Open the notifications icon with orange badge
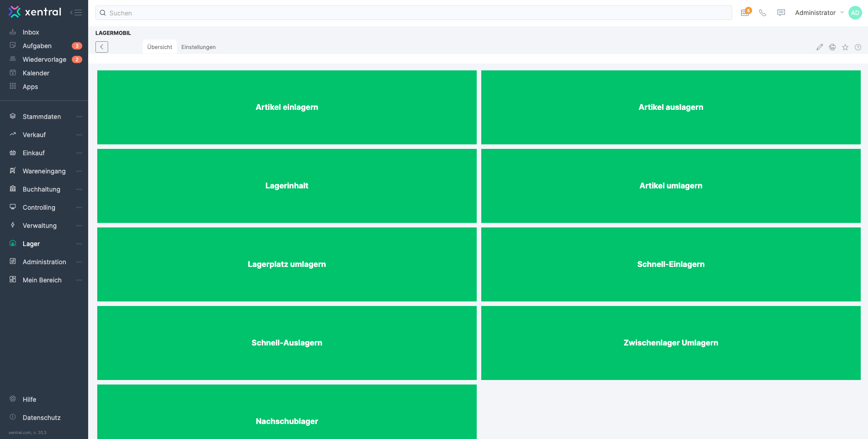Image resolution: width=868 pixels, height=439 pixels. pyautogui.click(x=745, y=12)
